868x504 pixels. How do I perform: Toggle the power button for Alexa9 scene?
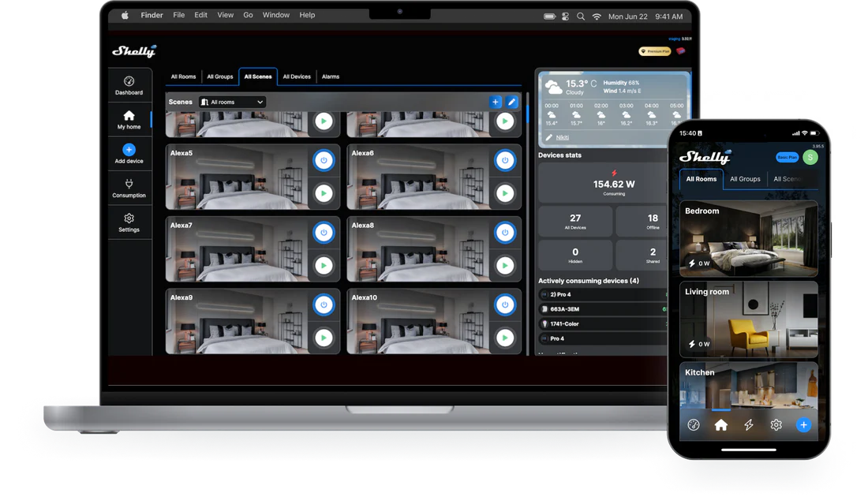pyautogui.click(x=323, y=304)
